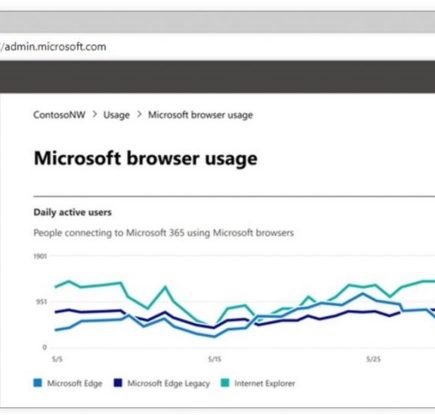Select Internet Explorer legend label
Viewport: 435px width, 415px height.
point(265,383)
